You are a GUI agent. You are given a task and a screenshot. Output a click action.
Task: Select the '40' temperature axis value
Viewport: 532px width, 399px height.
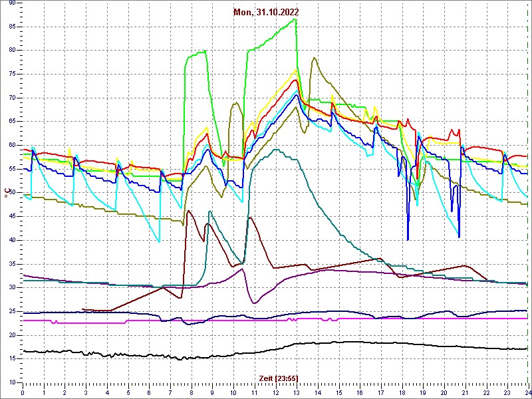tap(12, 241)
